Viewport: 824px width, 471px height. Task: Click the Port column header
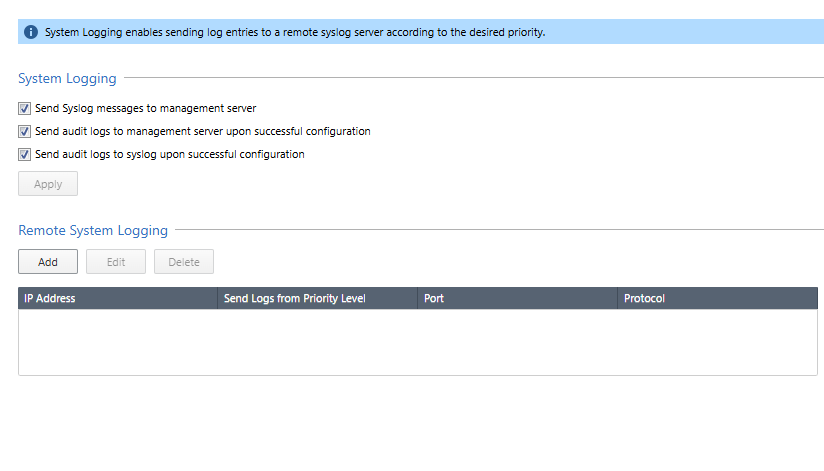tap(518, 298)
